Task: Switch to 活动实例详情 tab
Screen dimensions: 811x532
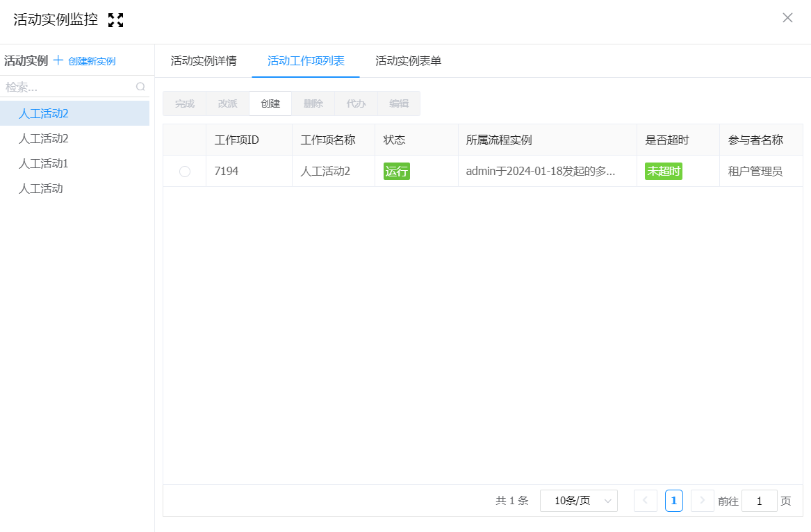Action: tap(204, 61)
